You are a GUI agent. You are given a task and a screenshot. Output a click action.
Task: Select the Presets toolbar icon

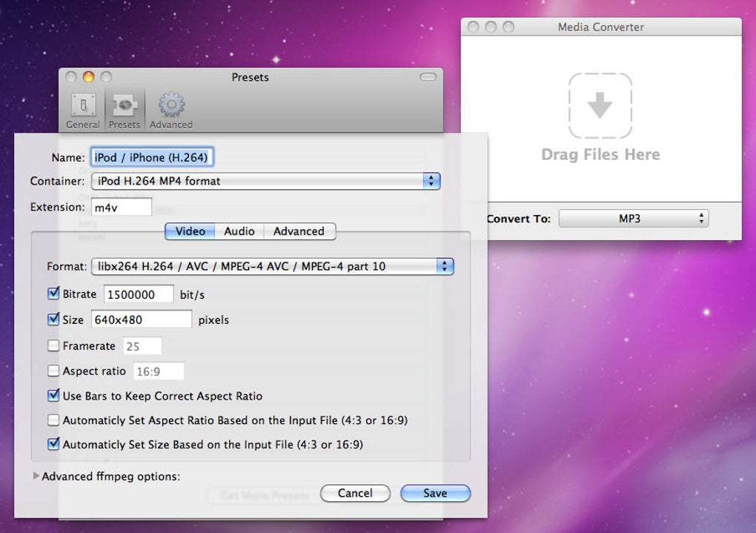125,110
